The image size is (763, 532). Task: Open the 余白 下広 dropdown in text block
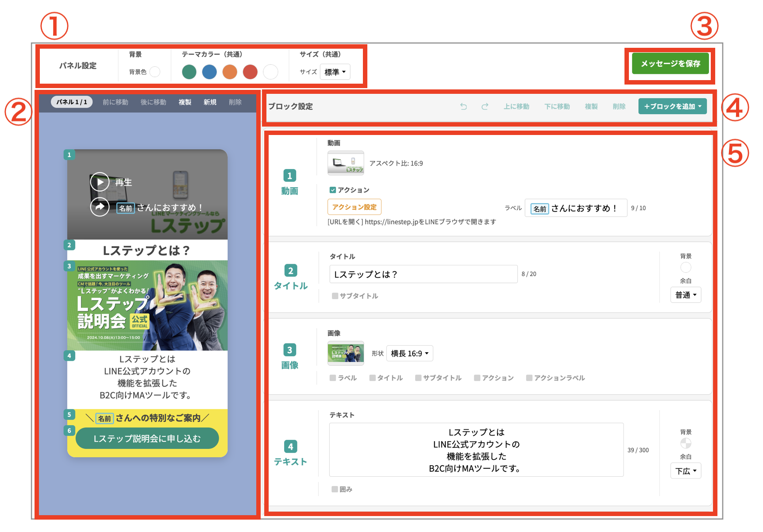click(686, 471)
